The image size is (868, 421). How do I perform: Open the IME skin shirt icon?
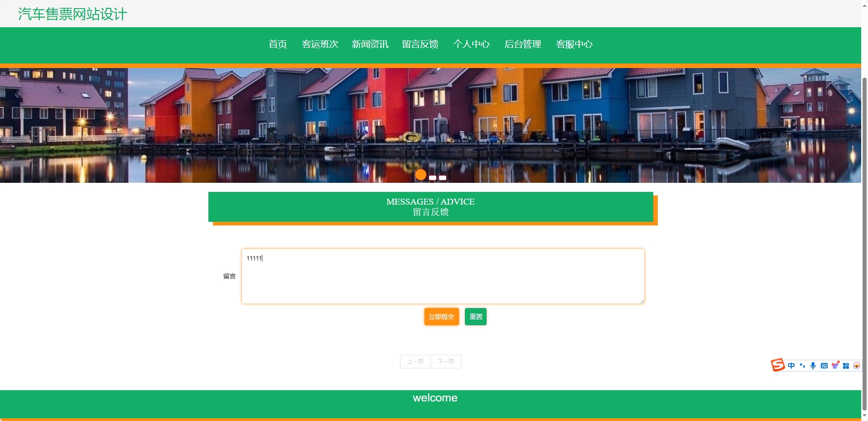point(835,365)
